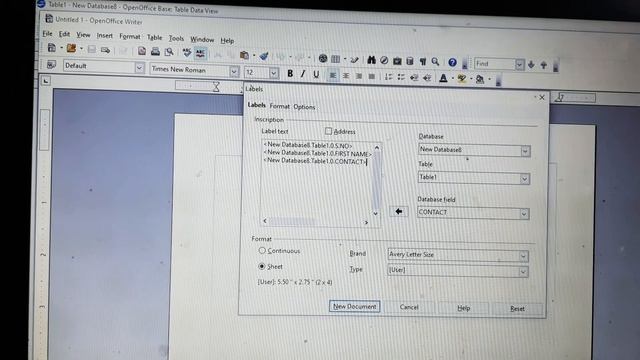The height and width of the screenshot is (360, 640).
Task: Select the Continuous radio button
Action: click(262, 250)
